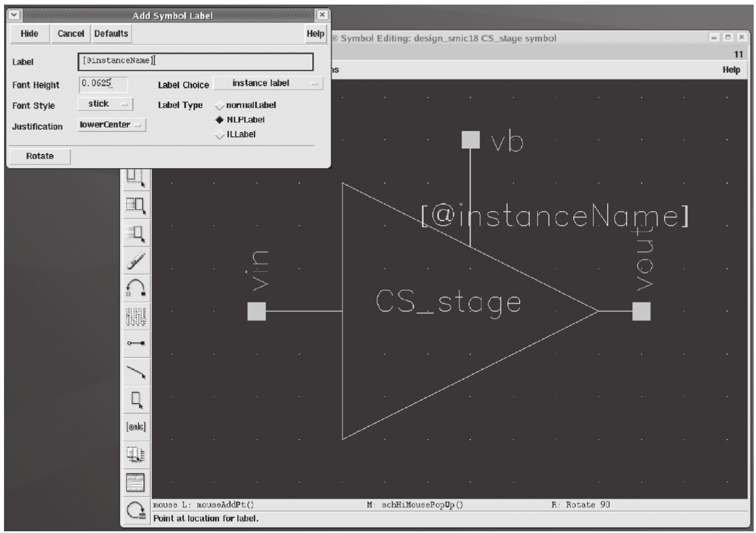Viewport: 756px width, 533px height.
Task: Click the table-like form icon in toolbar
Action: (x=136, y=482)
